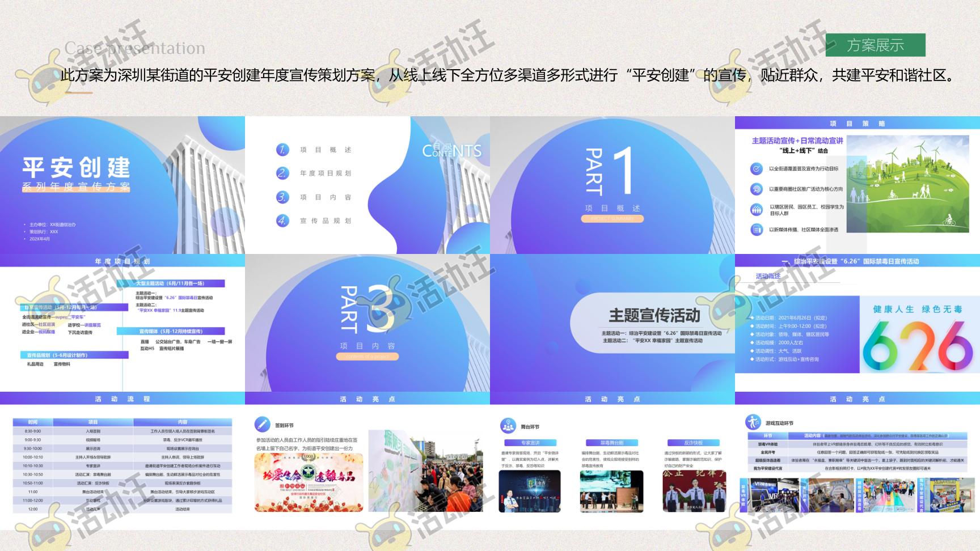This screenshot has height=551, width=980.
Task: Click the checkmark icon beside 以全街道覆盖普及宣传
Action: (757, 168)
